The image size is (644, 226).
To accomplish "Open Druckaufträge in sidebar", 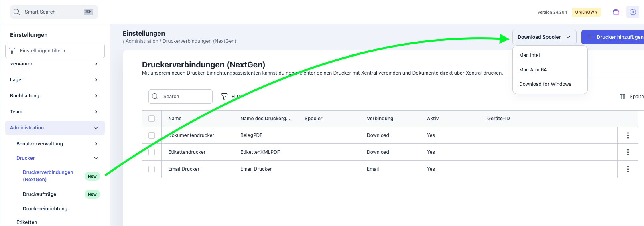I will [x=39, y=194].
